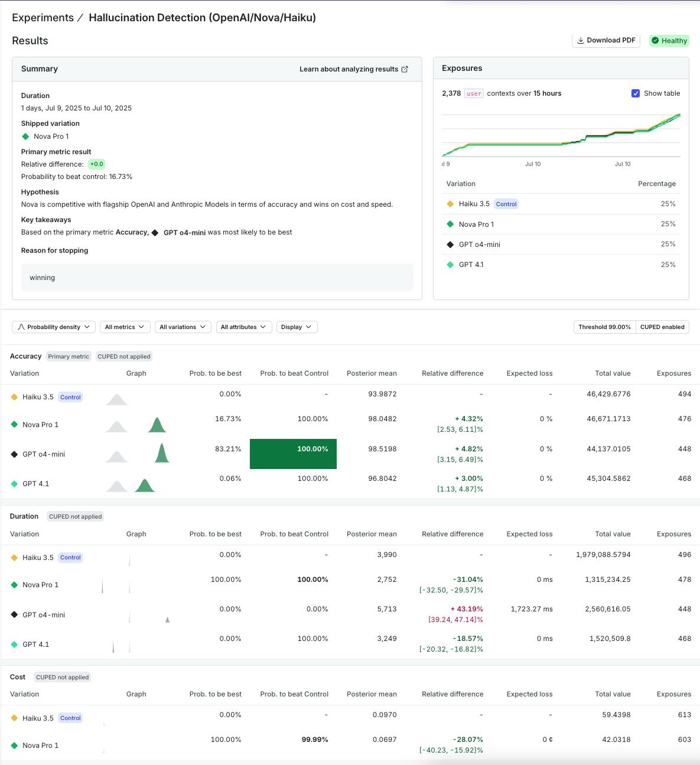Click the CUPED not applied tag beside Cost
700x765 pixels.
pyautogui.click(x=62, y=677)
